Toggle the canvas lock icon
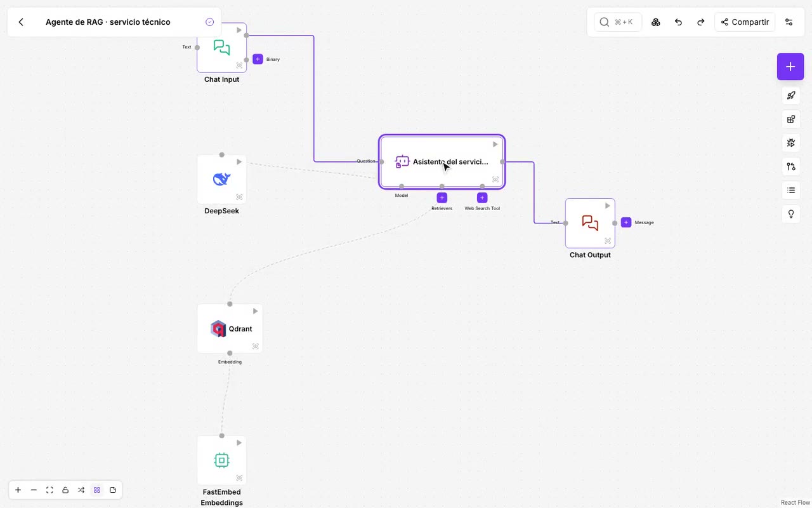The image size is (812, 508). pos(65,490)
